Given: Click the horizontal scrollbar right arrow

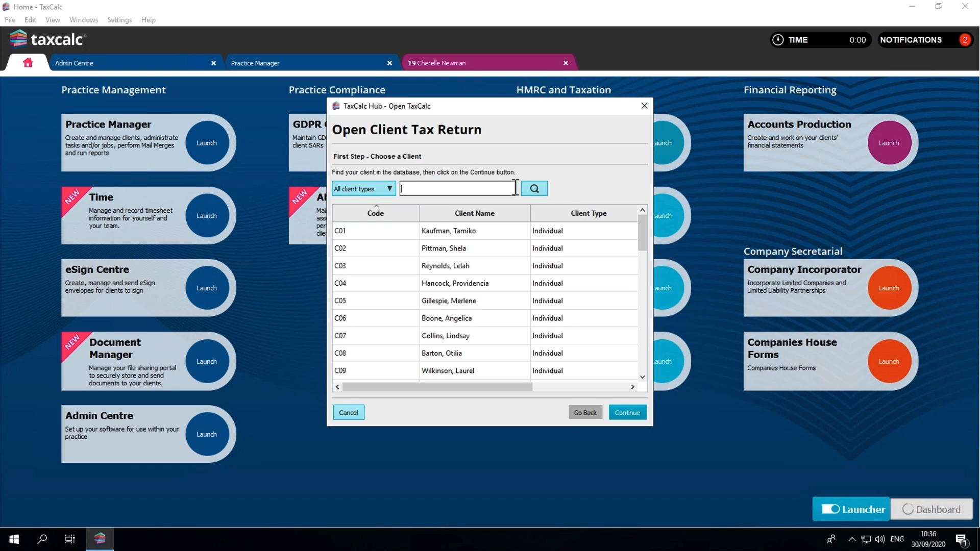Looking at the screenshot, I should (633, 387).
